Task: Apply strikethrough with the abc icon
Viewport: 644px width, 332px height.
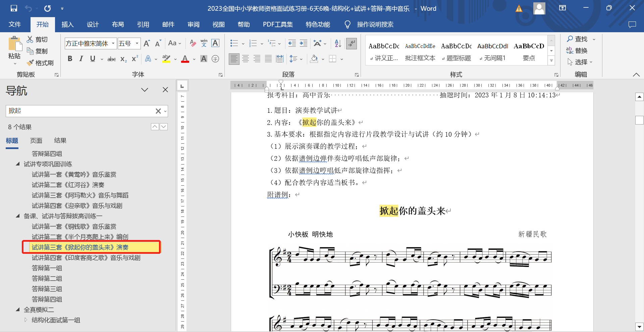Action: click(111, 59)
